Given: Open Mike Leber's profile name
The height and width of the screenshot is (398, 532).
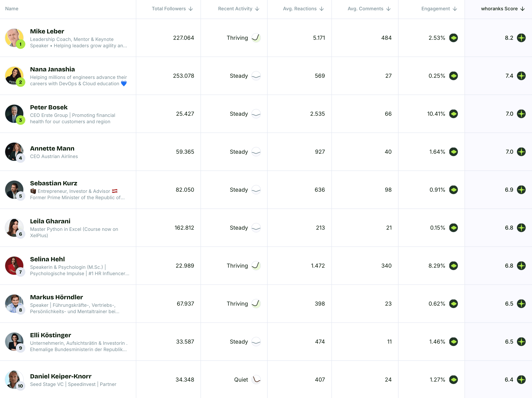Looking at the screenshot, I should pyautogui.click(x=47, y=31).
